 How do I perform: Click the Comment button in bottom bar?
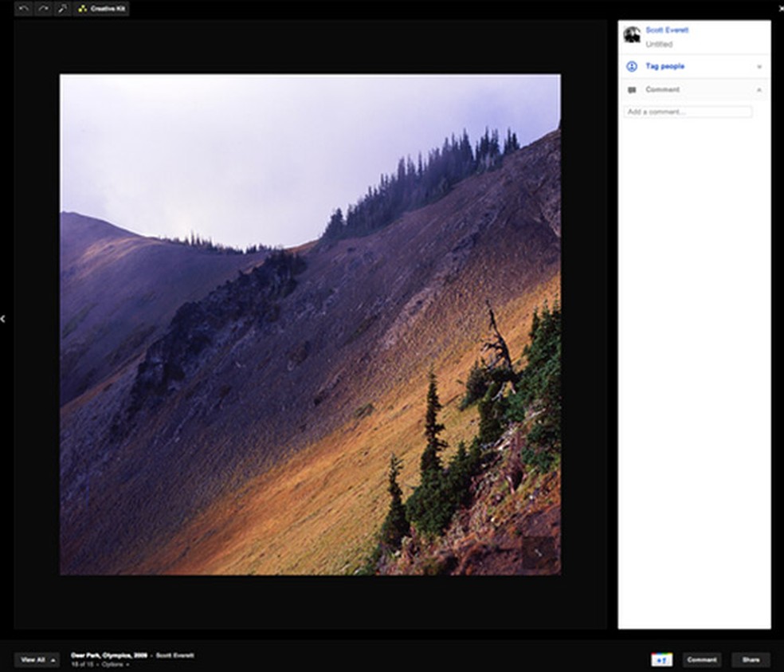[x=702, y=660]
